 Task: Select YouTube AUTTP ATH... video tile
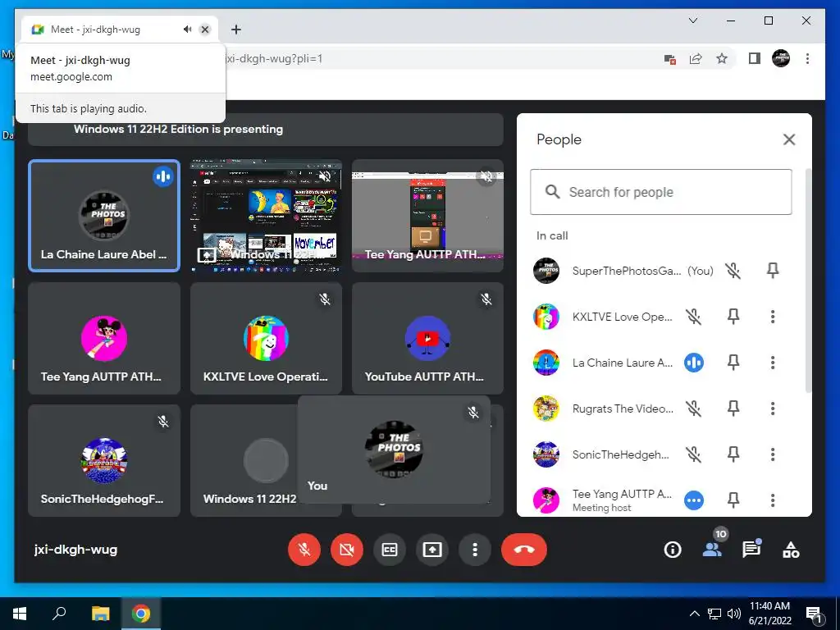tap(427, 339)
